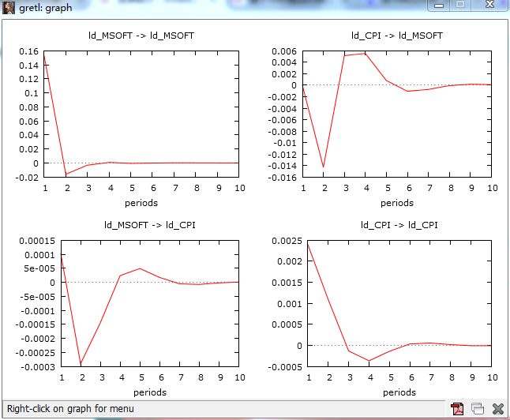
Task: Click inside the ld_CPI -> ld_MSOFT plot area
Action: click(x=397, y=114)
